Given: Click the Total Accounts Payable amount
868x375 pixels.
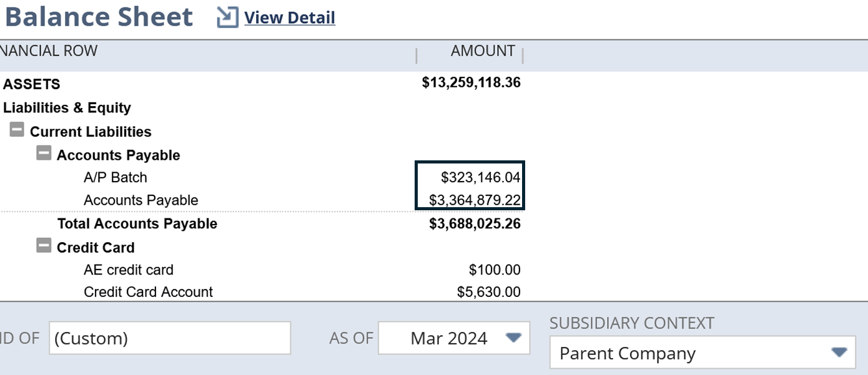Looking at the screenshot, I should pos(475,224).
